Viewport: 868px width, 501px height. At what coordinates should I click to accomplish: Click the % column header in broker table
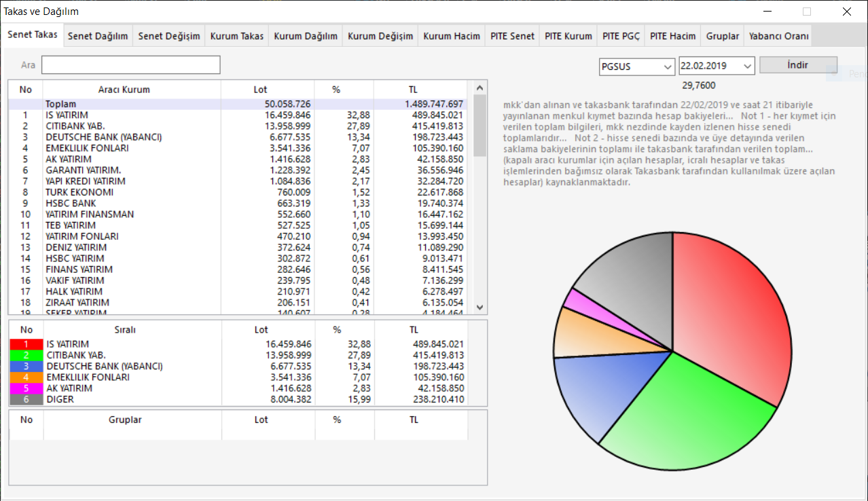point(336,90)
